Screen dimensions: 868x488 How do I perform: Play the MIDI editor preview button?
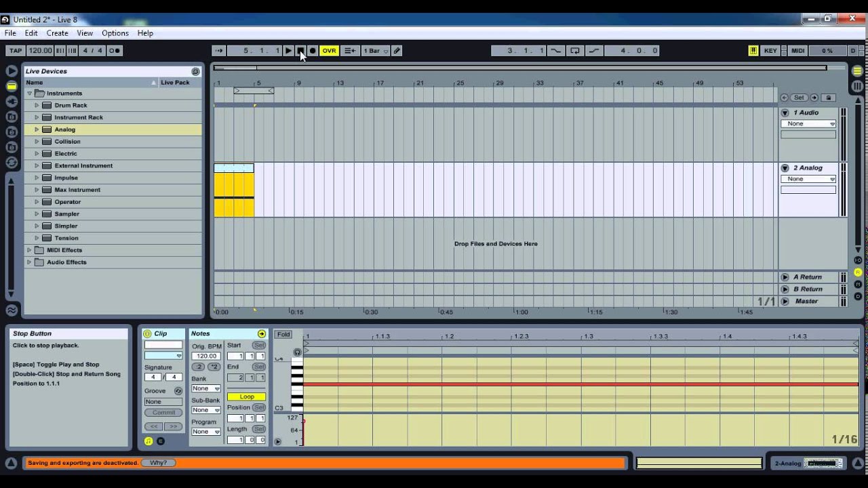point(297,352)
